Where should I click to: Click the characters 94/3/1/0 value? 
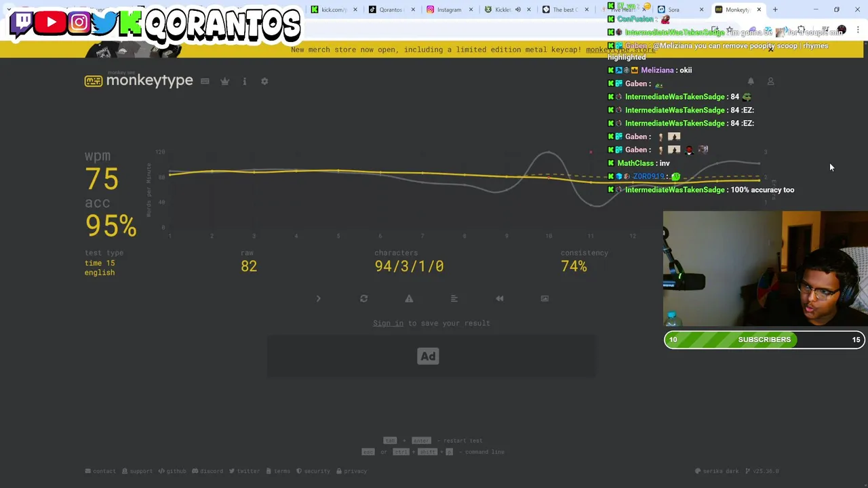click(409, 266)
